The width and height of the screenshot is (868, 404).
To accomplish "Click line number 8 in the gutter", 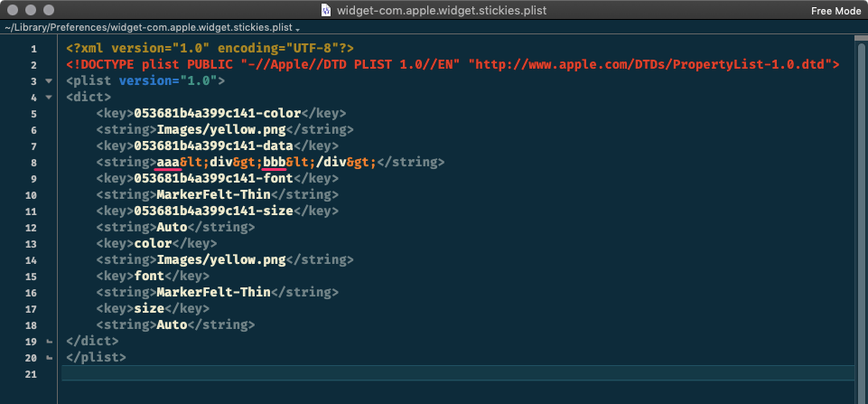I will pyautogui.click(x=33, y=163).
